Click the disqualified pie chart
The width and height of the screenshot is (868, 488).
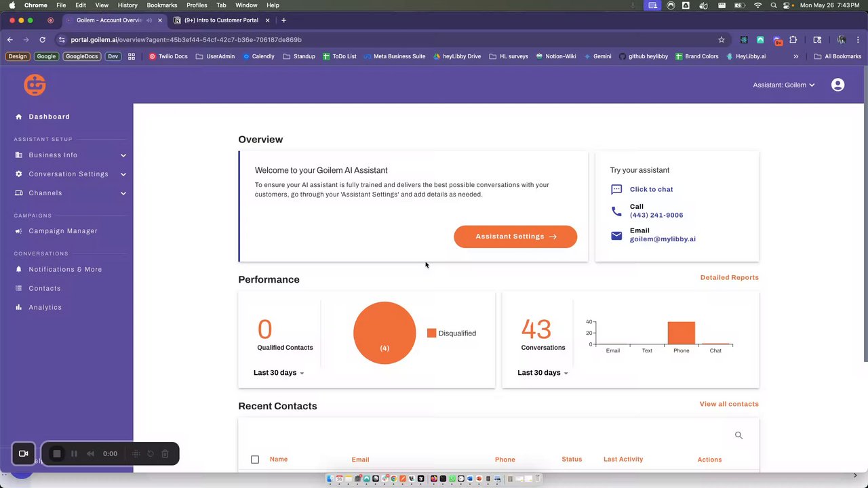384,333
